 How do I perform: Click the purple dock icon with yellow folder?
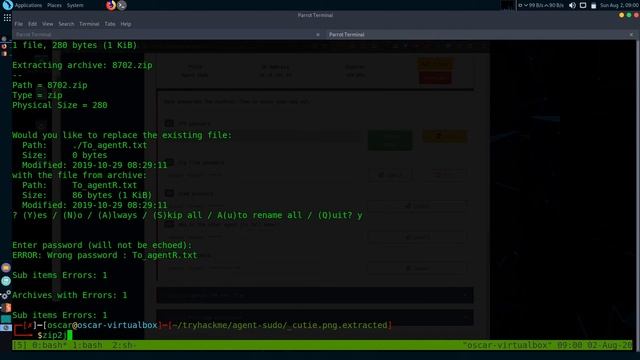[6, 268]
